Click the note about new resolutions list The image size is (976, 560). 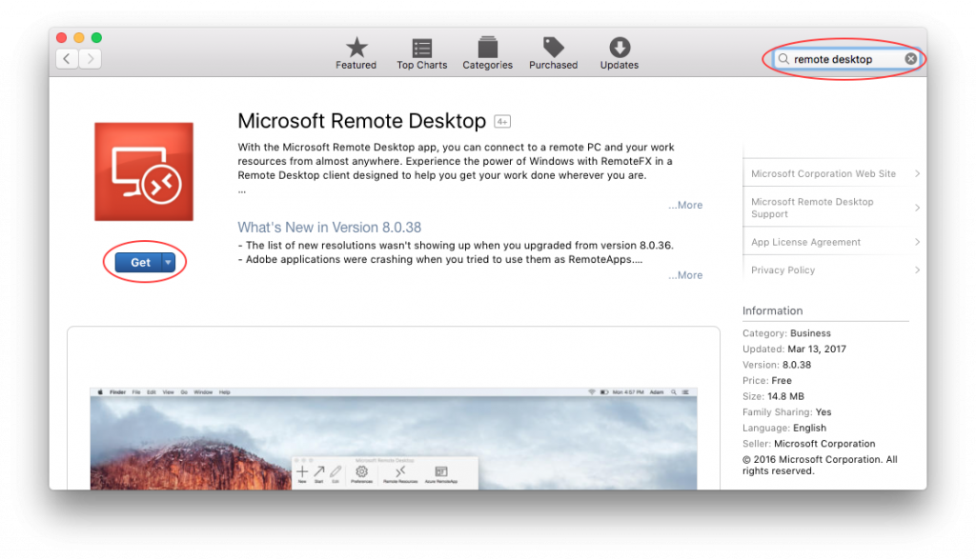tap(456, 246)
